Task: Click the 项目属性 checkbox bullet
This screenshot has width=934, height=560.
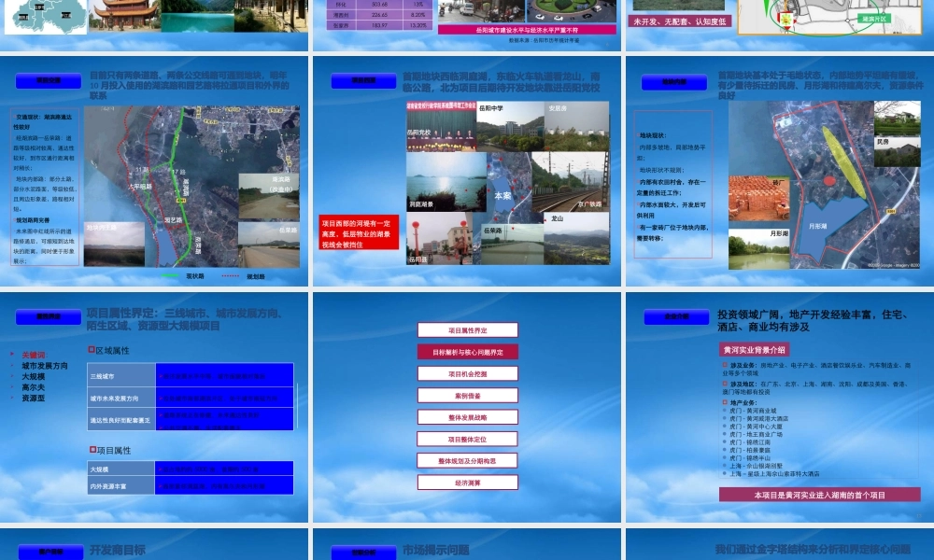Action: pos(92,450)
